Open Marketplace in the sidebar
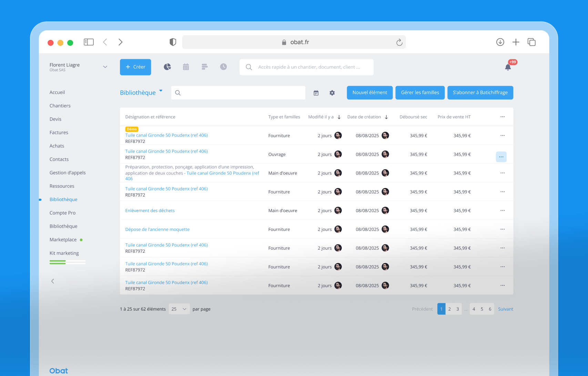 pyautogui.click(x=63, y=240)
